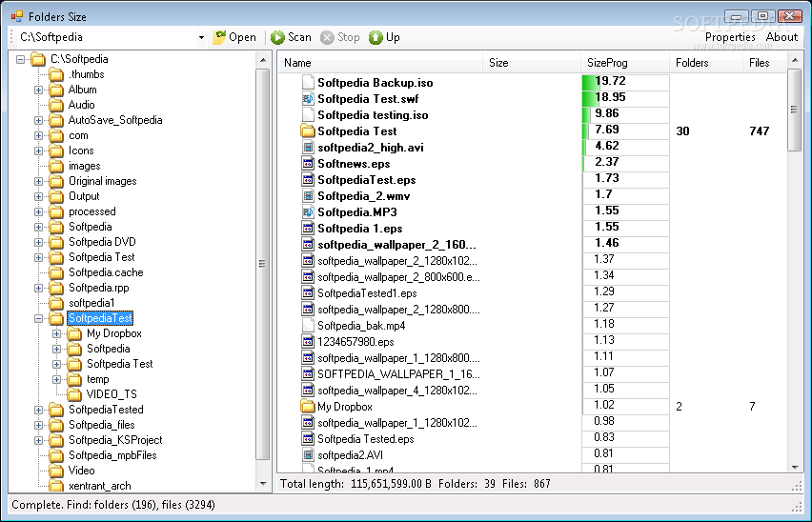Image resolution: width=812 pixels, height=522 pixels.
Task: Select the Output folder in tree
Action: (x=84, y=196)
